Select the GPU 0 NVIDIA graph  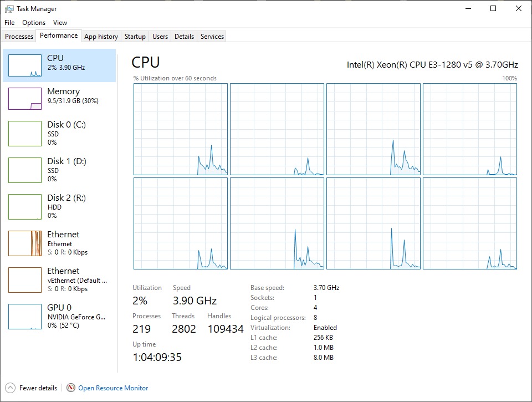coord(25,317)
